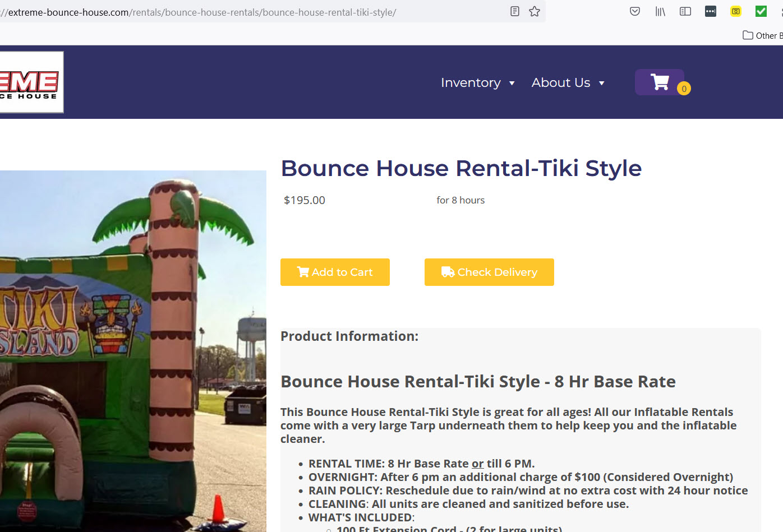Click the Tiki Island bounce house photo
The height and width of the screenshot is (532, 783).
pos(132,350)
